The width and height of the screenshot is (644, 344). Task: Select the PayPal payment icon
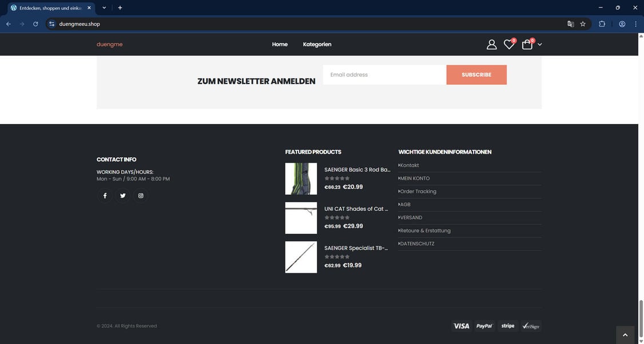(484, 326)
